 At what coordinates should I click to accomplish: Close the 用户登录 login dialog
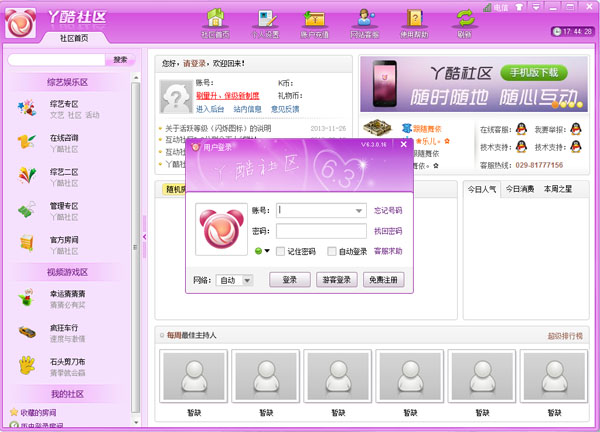pos(404,144)
